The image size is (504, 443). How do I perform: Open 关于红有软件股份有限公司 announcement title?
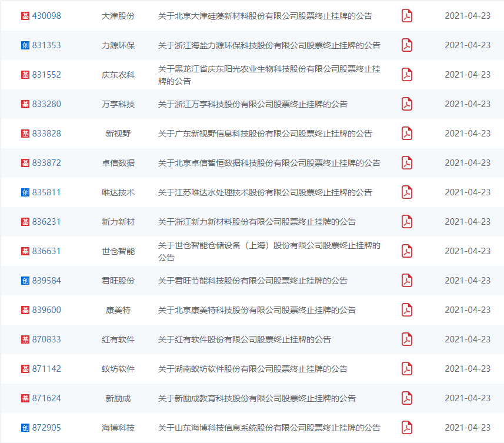[245, 339]
